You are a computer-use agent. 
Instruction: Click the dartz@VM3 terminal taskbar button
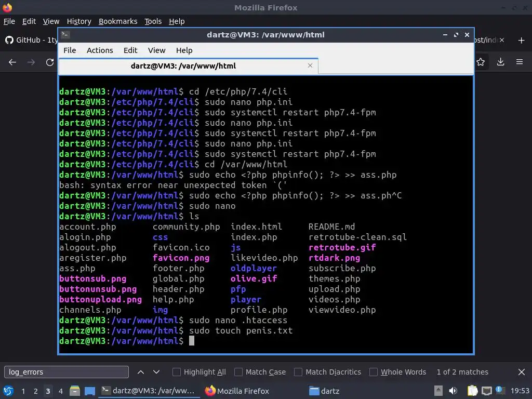[149, 391]
